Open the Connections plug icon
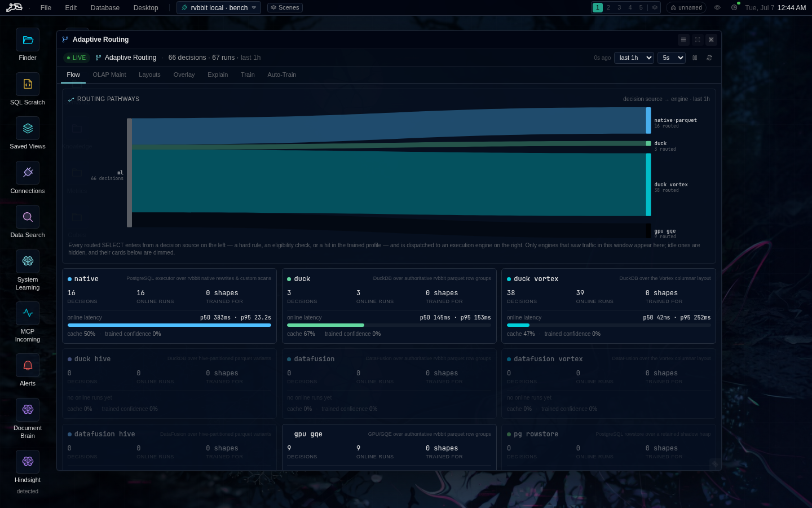This screenshot has width=812, height=508. point(28,173)
